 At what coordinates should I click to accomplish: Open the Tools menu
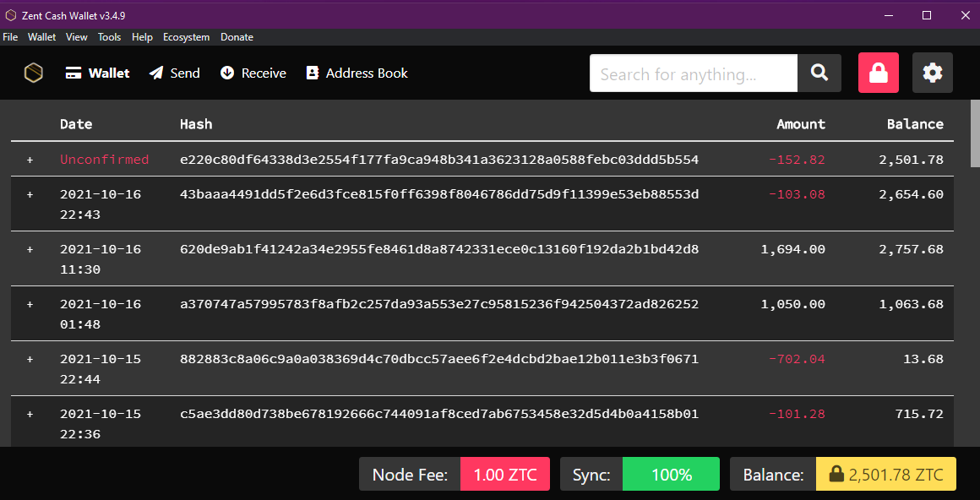tap(109, 37)
